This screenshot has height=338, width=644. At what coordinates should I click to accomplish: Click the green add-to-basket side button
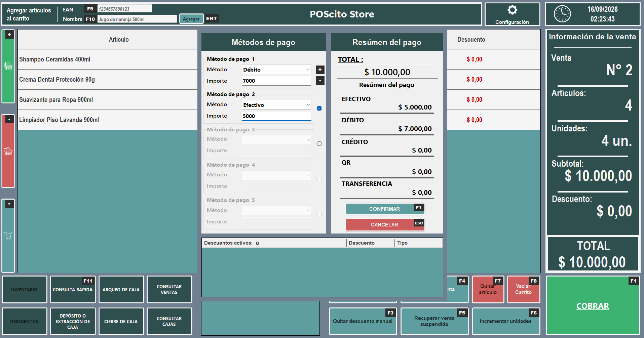[8, 66]
